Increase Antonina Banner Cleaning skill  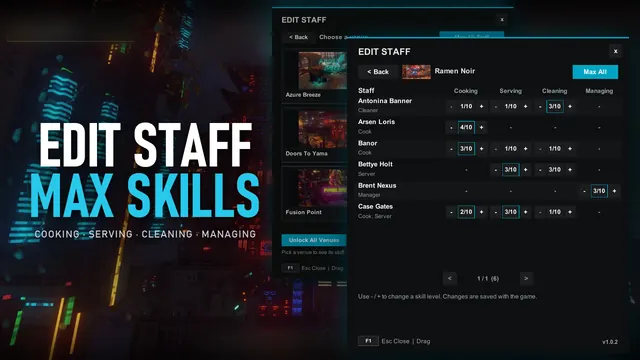(570, 107)
